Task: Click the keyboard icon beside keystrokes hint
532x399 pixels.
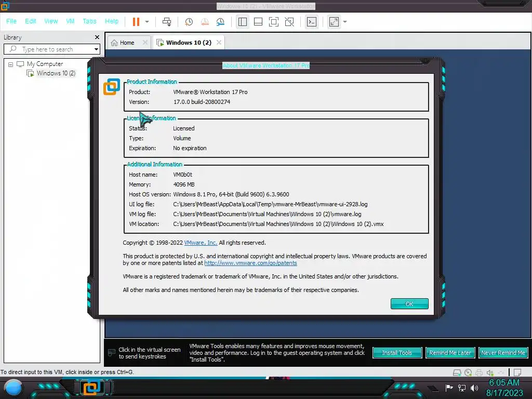Action: pos(111,353)
